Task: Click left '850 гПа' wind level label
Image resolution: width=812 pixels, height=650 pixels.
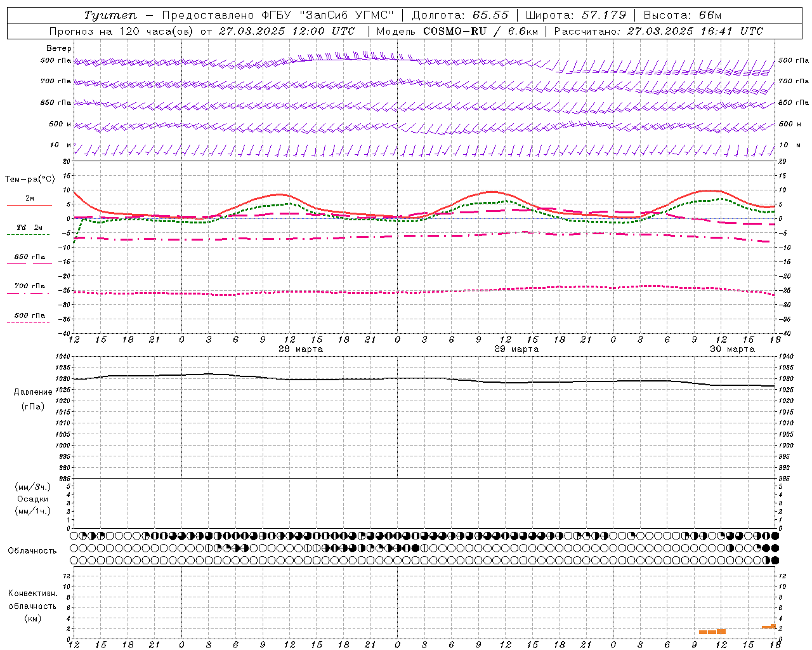Action: (56, 102)
